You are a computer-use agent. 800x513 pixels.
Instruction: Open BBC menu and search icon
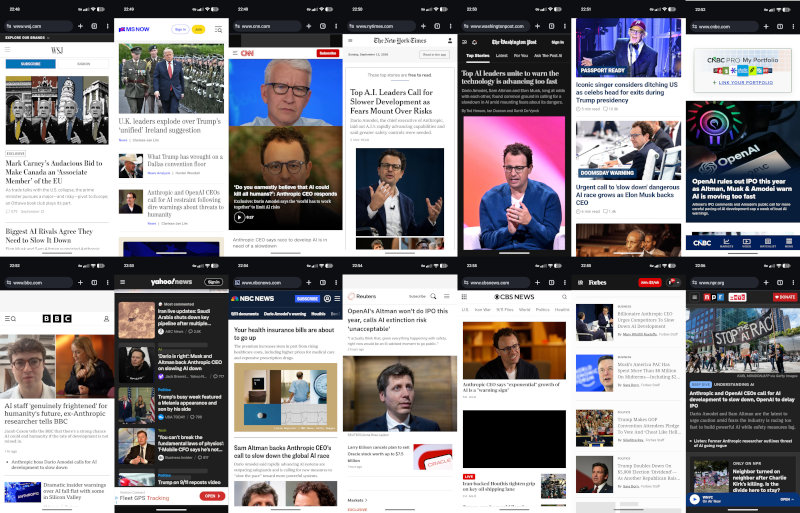click(x=10, y=319)
